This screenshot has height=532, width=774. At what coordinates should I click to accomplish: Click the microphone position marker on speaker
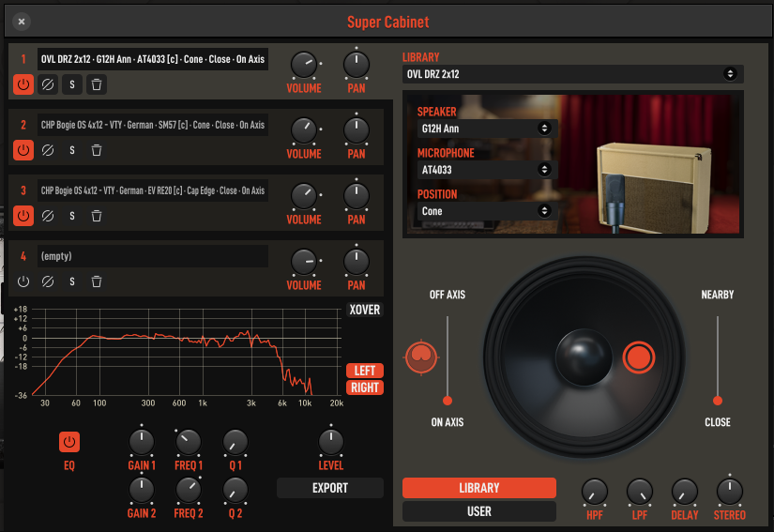[639, 357]
